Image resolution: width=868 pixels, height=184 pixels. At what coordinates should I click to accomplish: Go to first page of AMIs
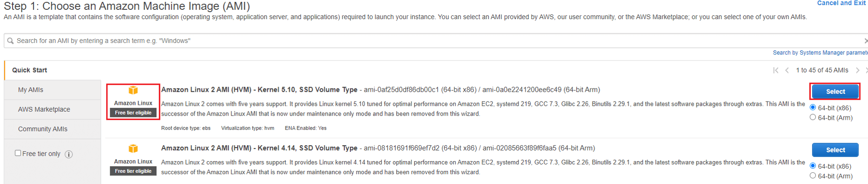[776, 70]
